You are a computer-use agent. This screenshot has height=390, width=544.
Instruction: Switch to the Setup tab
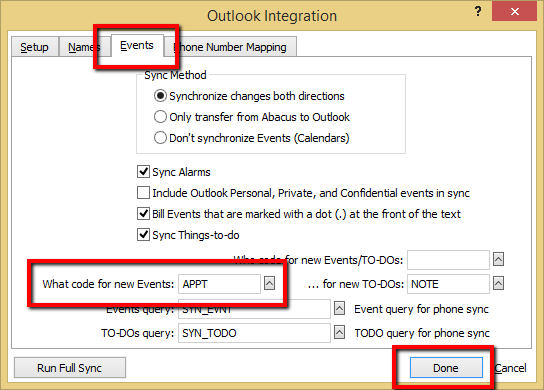pos(34,47)
